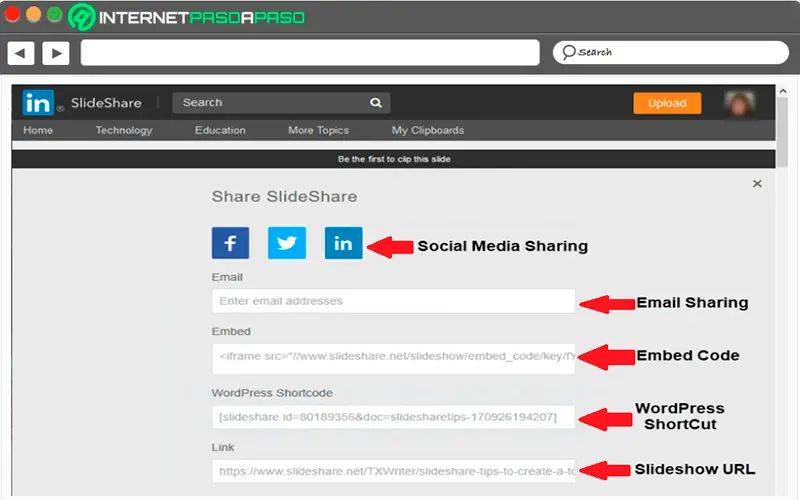Go to the Home menu item

pos(38,130)
